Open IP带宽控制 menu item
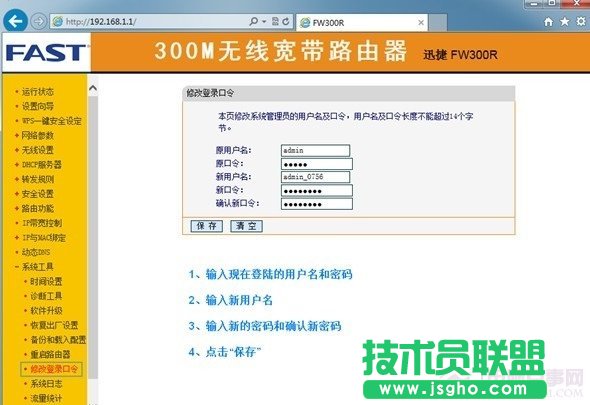Viewport: 590px width, 405px height. (42, 223)
